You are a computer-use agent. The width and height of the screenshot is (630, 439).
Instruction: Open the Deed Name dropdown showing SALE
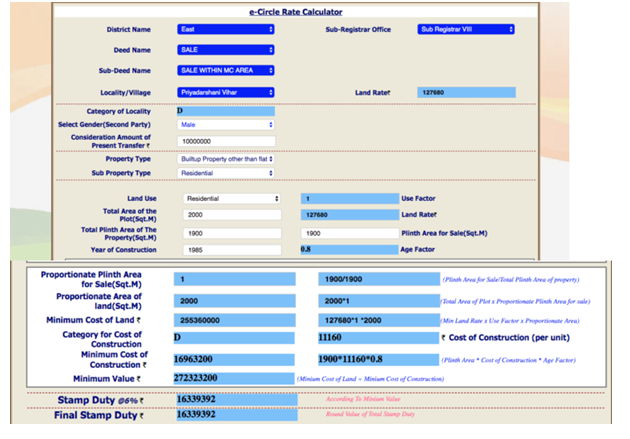[226, 49]
